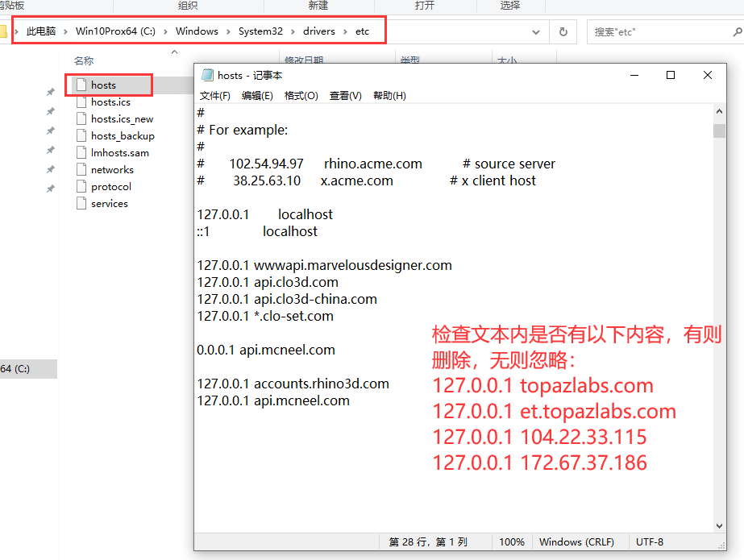Click the Notepad scrollbar down arrow

(x=719, y=526)
